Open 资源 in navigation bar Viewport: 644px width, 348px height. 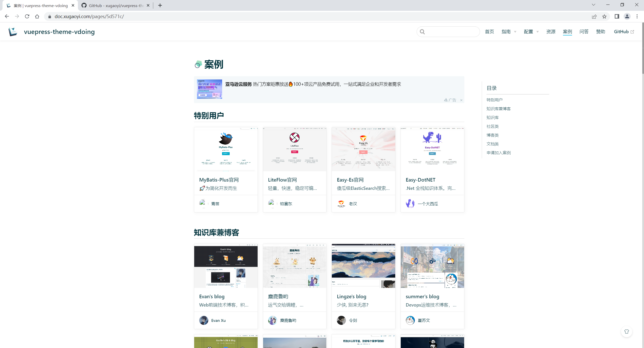coord(551,32)
